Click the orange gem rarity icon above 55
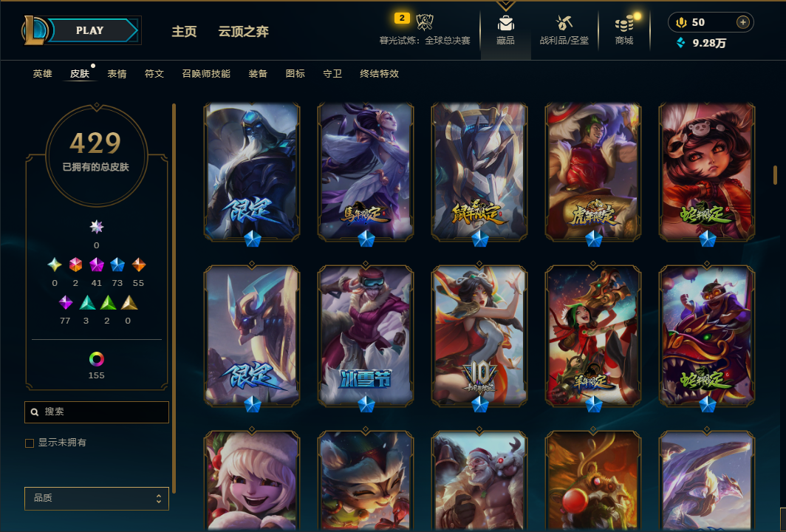 point(138,265)
